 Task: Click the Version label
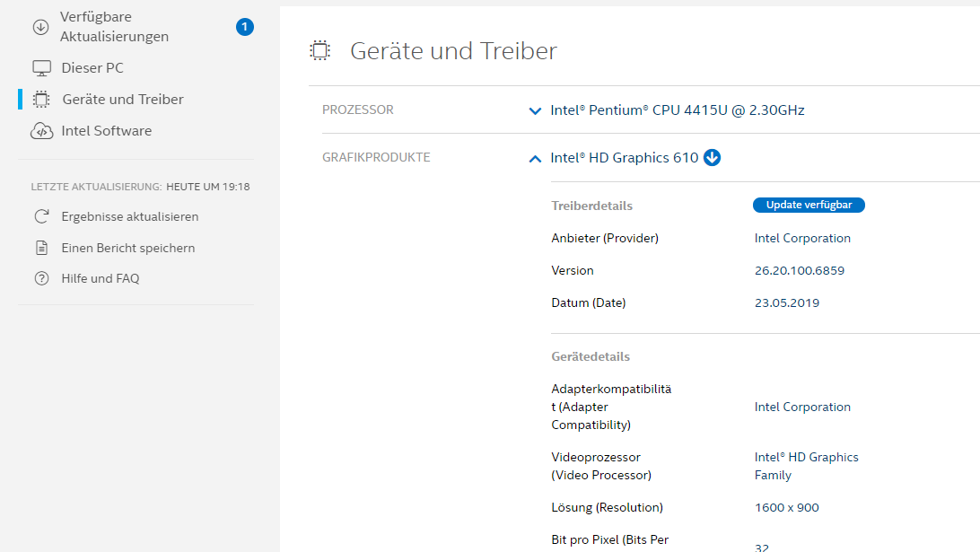pyautogui.click(x=573, y=271)
